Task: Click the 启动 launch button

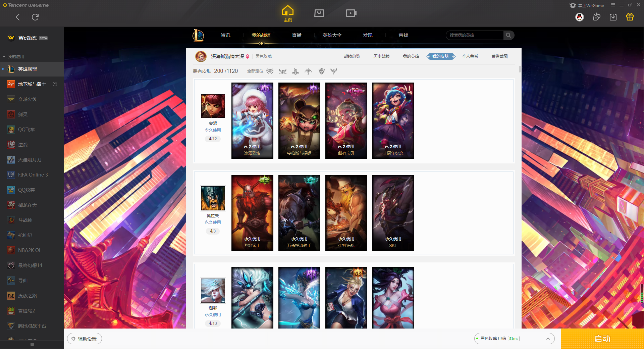Action: point(602,339)
